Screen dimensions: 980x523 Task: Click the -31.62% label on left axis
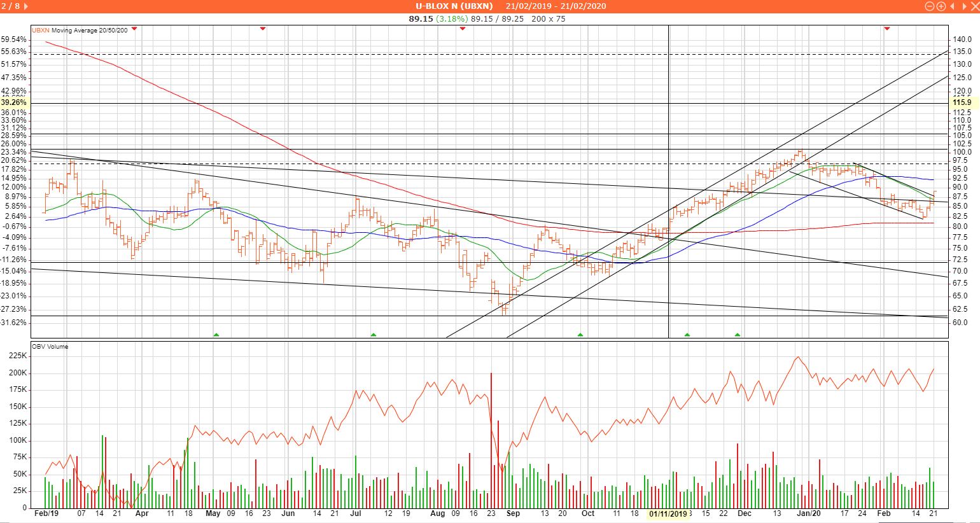point(13,323)
